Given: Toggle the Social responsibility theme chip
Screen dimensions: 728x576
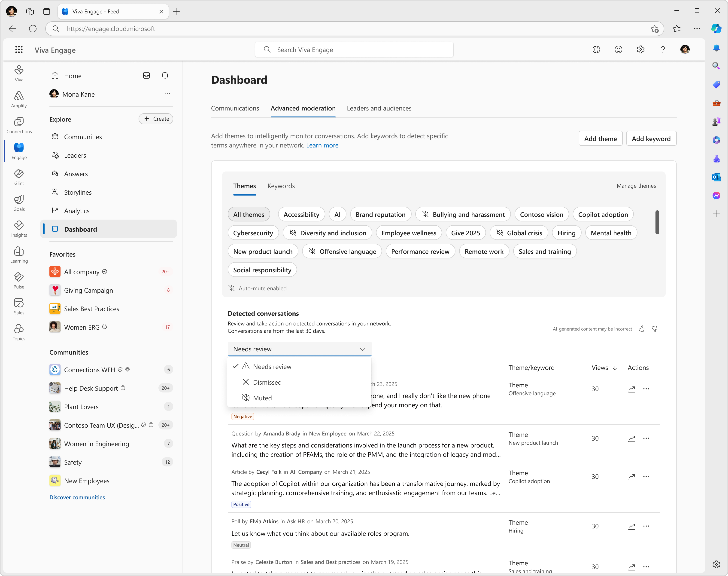Looking at the screenshot, I should pos(262,270).
